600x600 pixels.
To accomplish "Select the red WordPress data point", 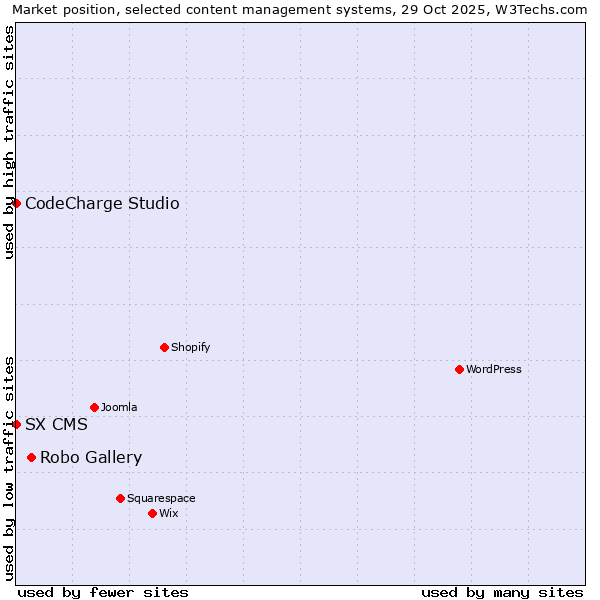I will pos(459,369).
